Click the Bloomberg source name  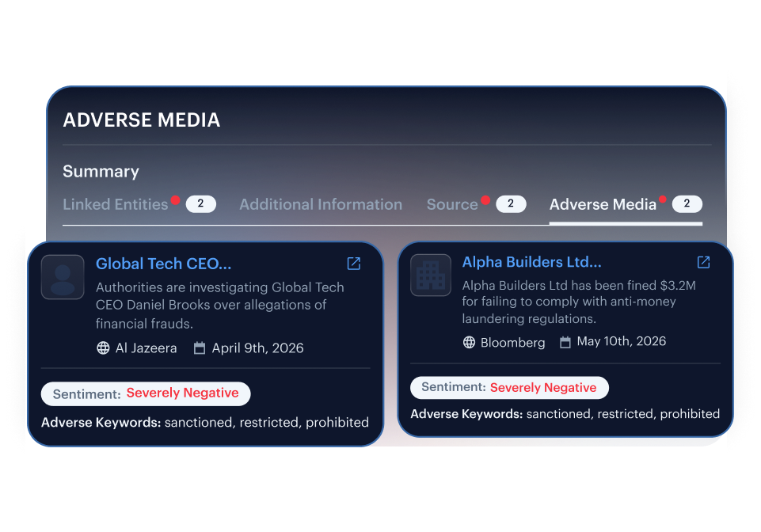(512, 343)
